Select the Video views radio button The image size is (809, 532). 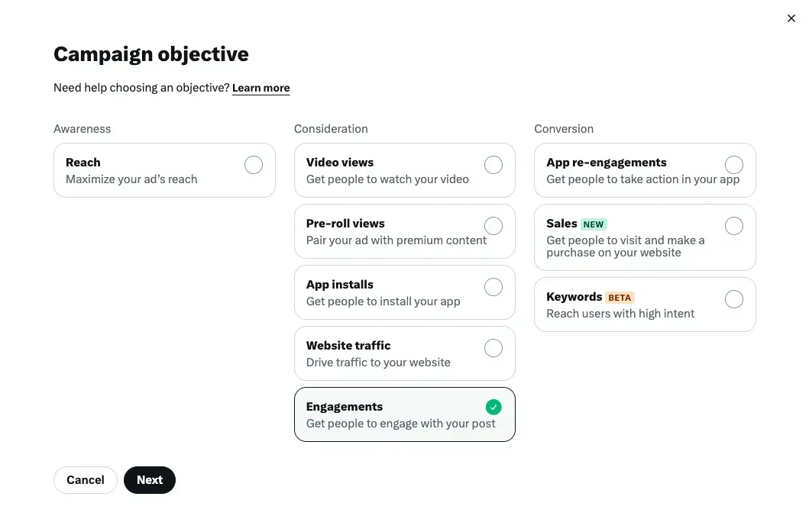(x=493, y=165)
